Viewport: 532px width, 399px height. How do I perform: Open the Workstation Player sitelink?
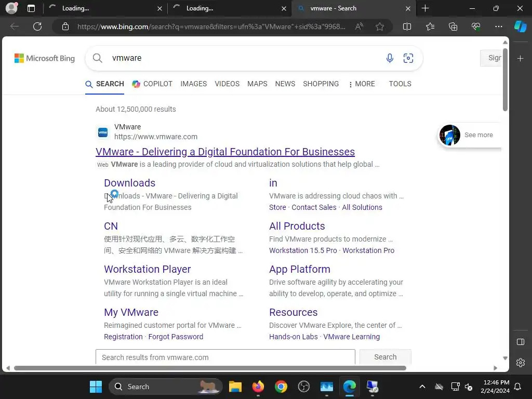click(147, 269)
